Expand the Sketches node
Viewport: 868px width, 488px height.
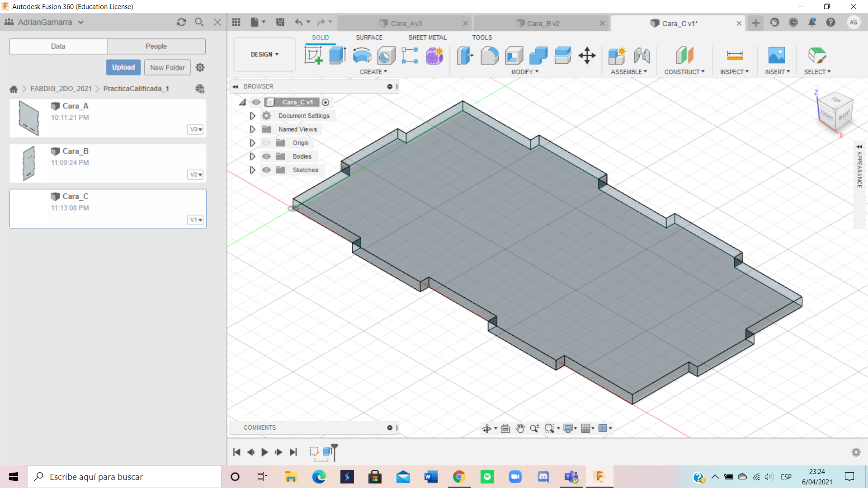[x=252, y=170]
